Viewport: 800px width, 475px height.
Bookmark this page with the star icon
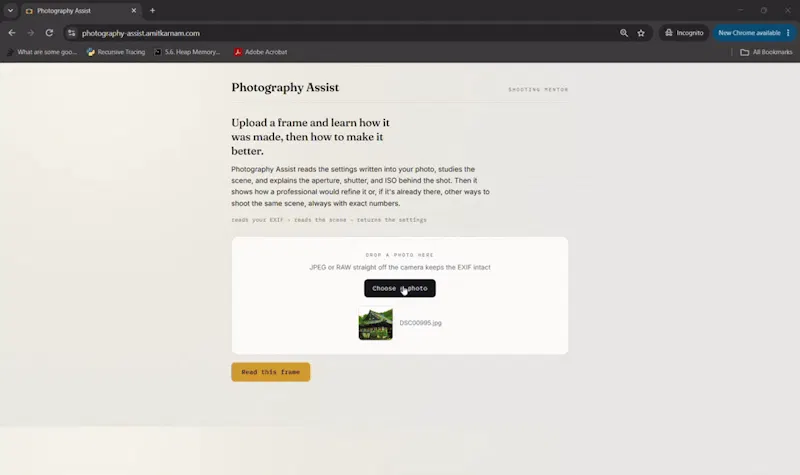pyautogui.click(x=641, y=33)
